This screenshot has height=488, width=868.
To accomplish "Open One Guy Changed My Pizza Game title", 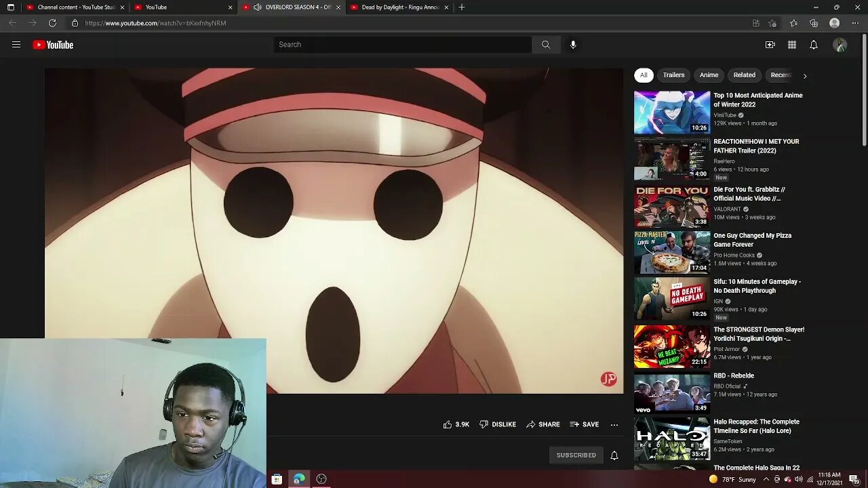I will (752, 240).
